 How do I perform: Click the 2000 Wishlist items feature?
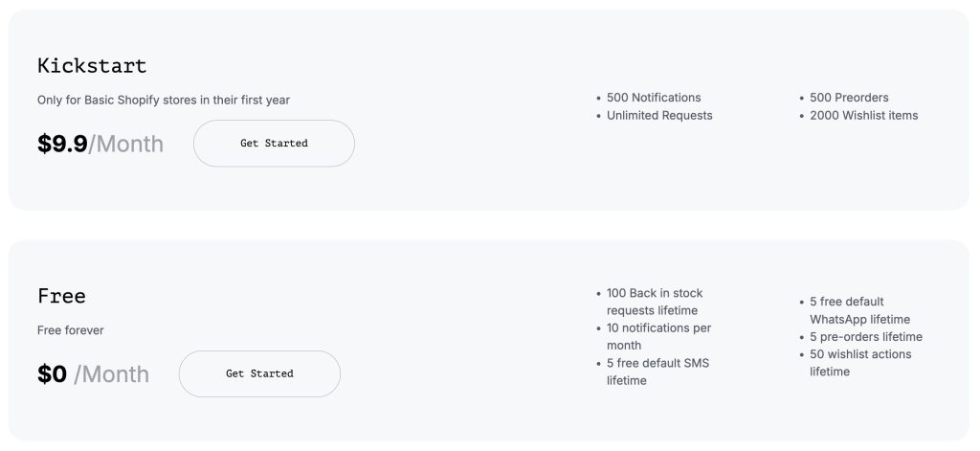click(863, 116)
